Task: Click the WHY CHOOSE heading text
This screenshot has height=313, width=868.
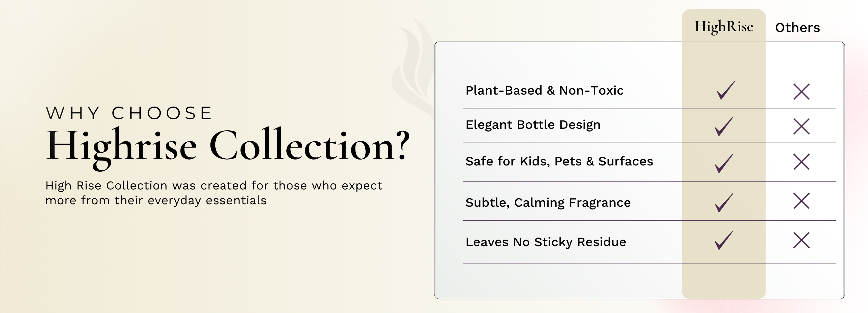Action: pos(129,113)
